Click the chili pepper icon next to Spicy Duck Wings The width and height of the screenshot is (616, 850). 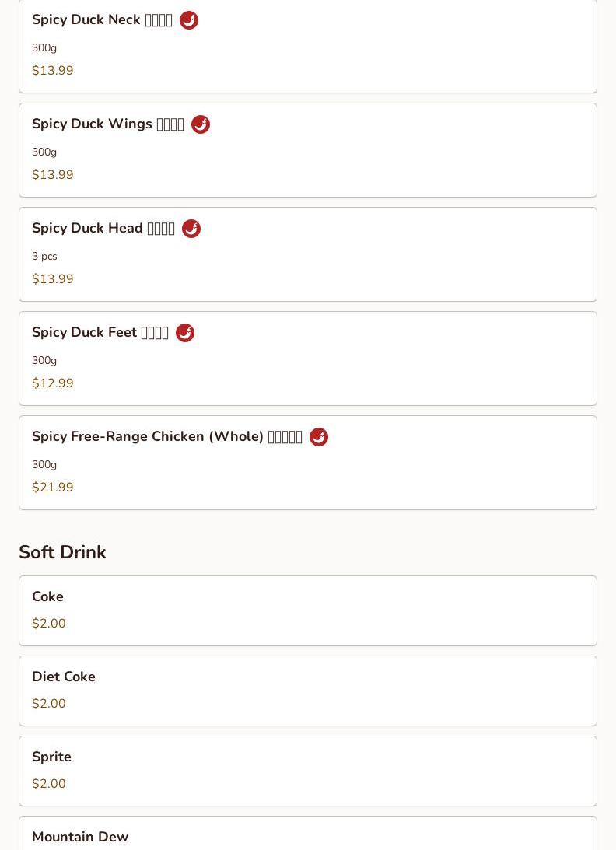point(201,124)
